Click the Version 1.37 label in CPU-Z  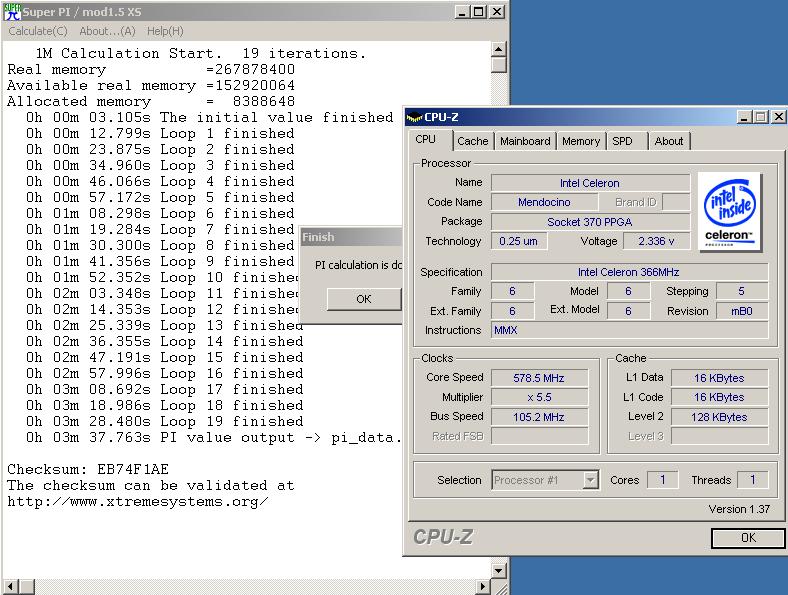(x=739, y=509)
